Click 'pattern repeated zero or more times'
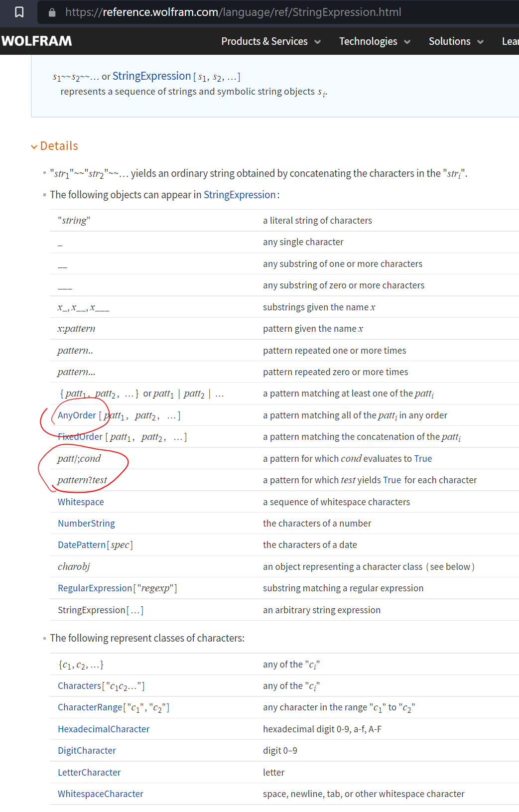 335,372
